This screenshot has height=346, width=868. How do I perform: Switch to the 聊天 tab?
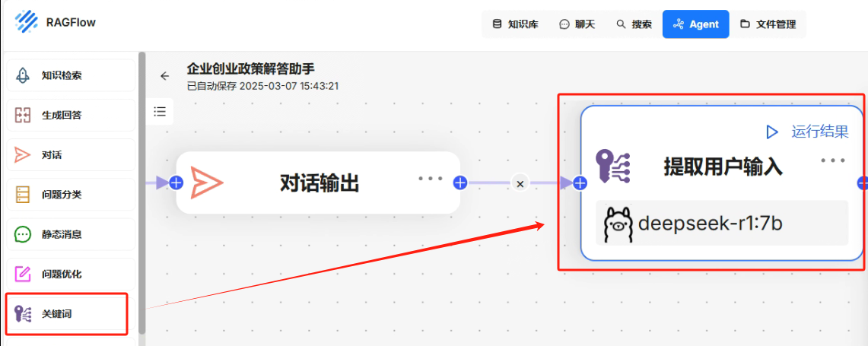(577, 24)
